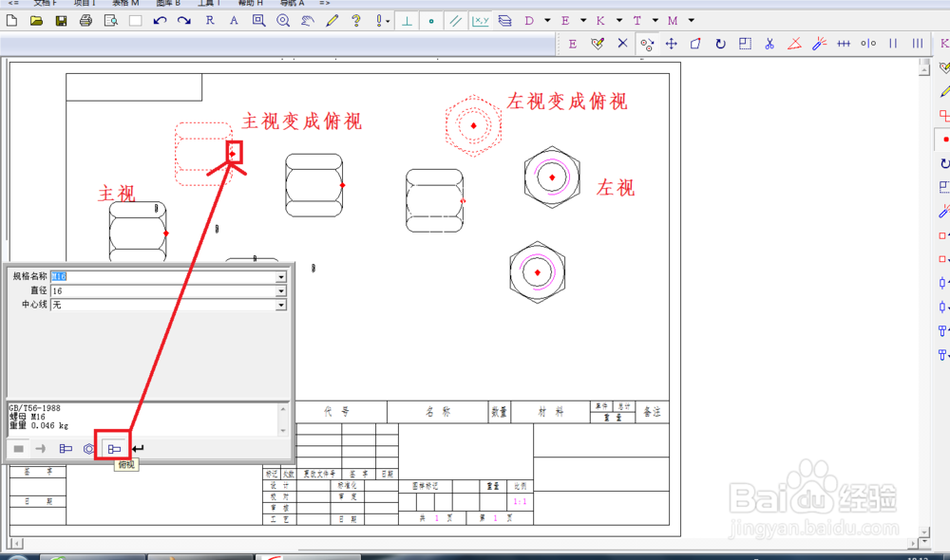Toggle perpendicular snap mode
The width and height of the screenshot is (950, 560).
pos(407,21)
